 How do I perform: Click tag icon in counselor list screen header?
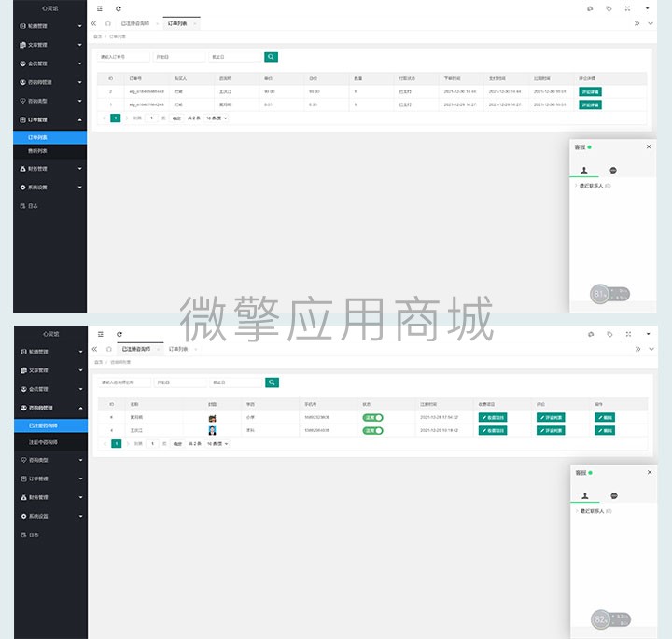coord(609,334)
